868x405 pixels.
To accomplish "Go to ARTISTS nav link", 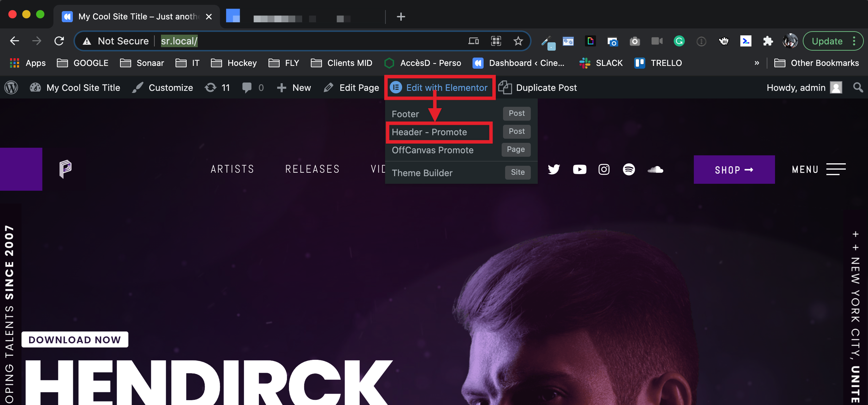I will point(232,169).
